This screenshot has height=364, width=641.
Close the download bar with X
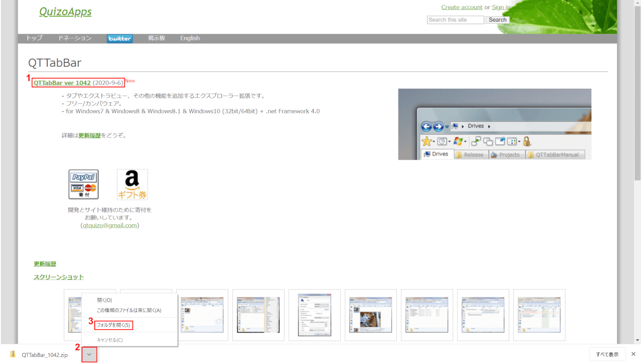(x=633, y=354)
